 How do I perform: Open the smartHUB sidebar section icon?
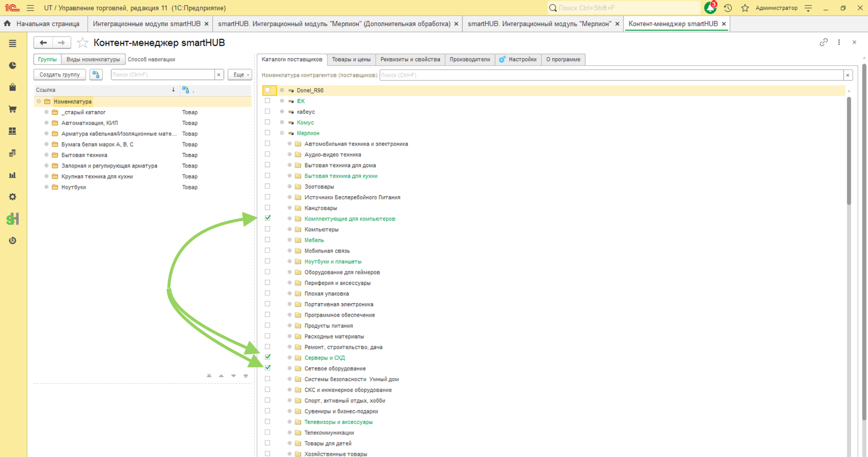(x=13, y=219)
